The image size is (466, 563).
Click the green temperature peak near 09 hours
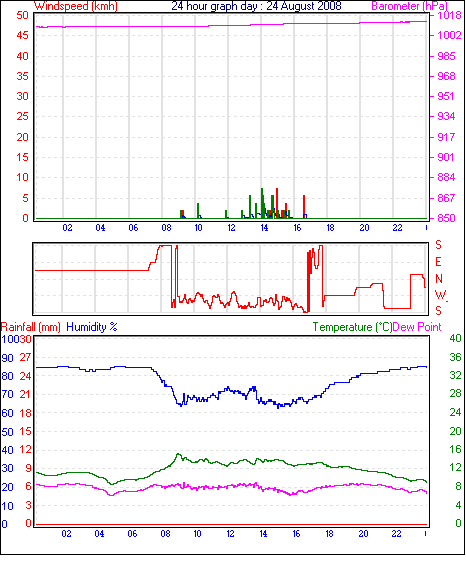pos(178,455)
